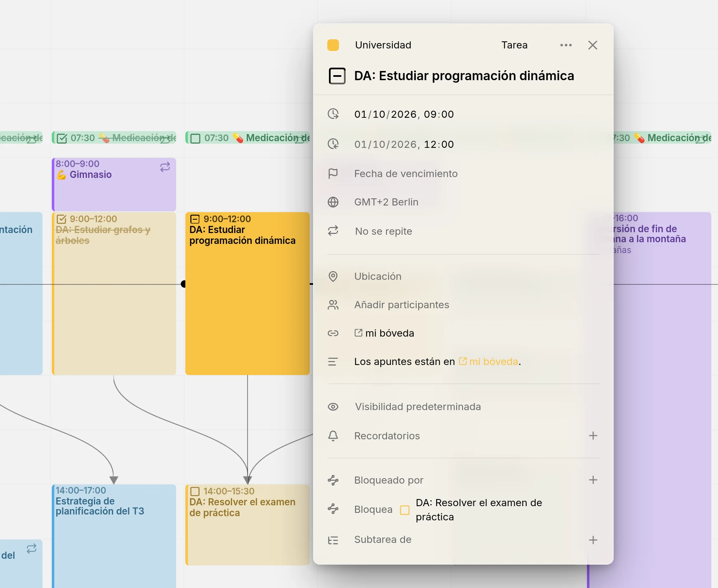The width and height of the screenshot is (718, 588).
Task: Open the mi bóveda link in URL row
Action: coord(384,333)
